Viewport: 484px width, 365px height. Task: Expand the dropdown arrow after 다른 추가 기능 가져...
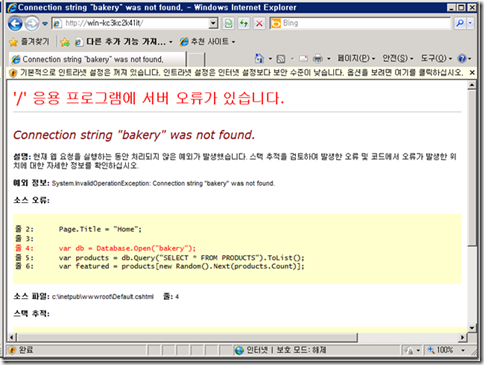pyautogui.click(x=171, y=42)
